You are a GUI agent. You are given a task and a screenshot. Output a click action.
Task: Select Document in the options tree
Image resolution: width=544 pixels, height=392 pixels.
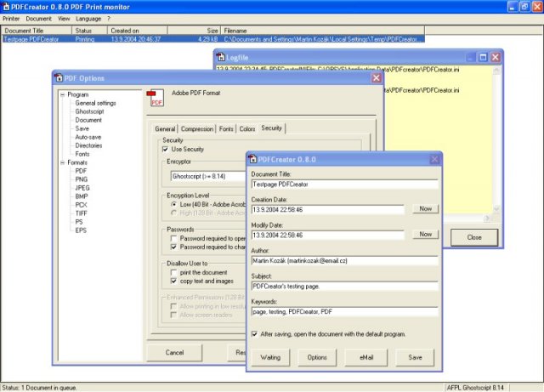coord(88,120)
